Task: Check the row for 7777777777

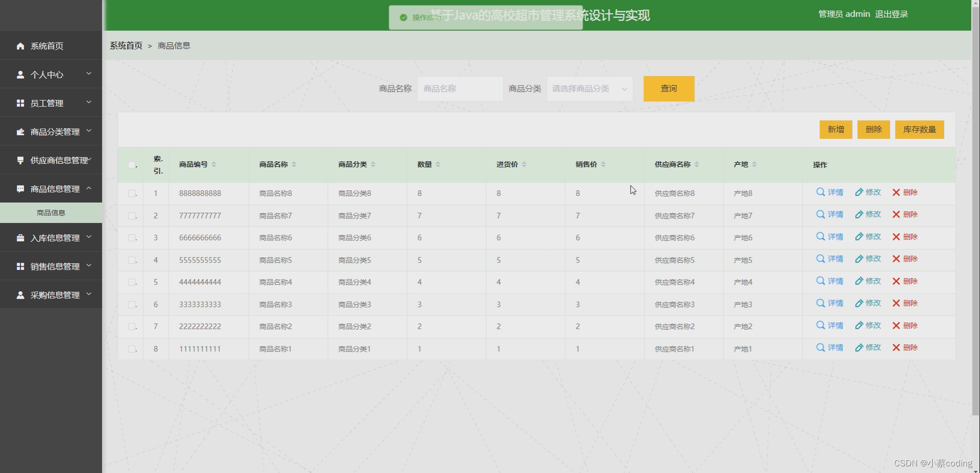Action: pyautogui.click(x=132, y=216)
